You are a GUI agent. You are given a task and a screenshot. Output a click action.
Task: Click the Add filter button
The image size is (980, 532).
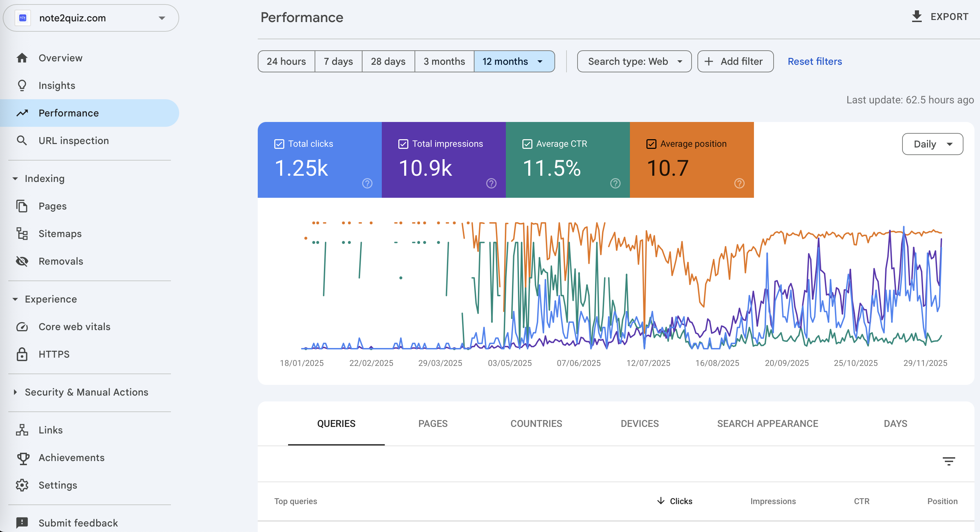pyautogui.click(x=735, y=61)
